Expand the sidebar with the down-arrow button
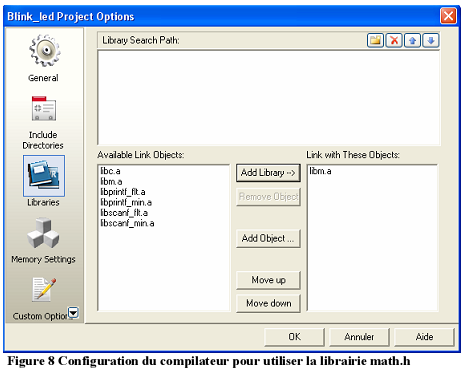Viewport: 466px width, 370px height. click(x=73, y=313)
